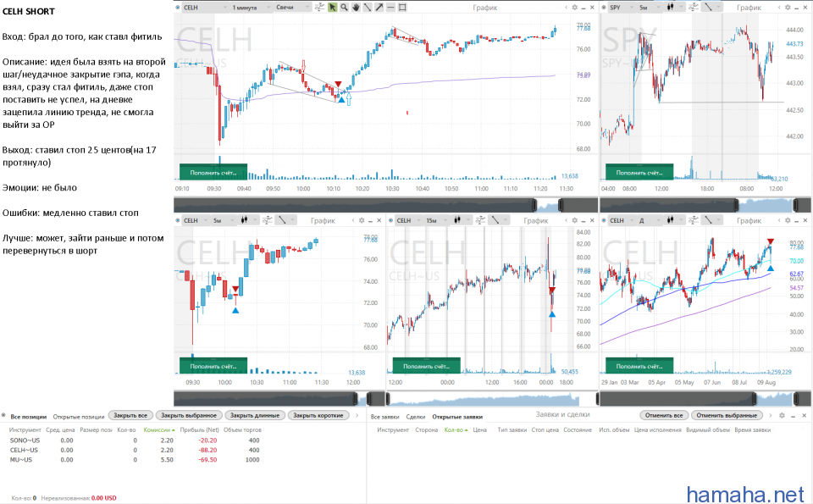Image resolution: width=813 pixels, height=504 pixels.
Task: Select the arrow line drawing tool
Action: pyautogui.click(x=379, y=8)
